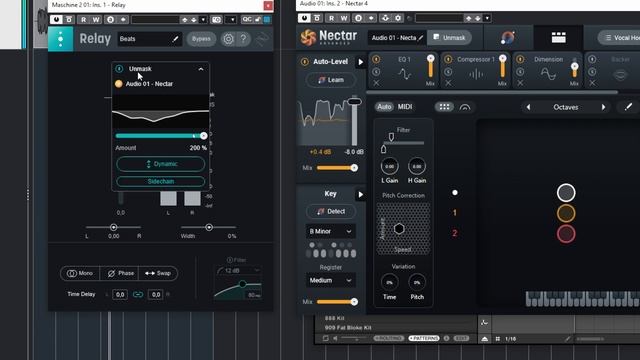This screenshot has height=360, width=640.
Task: Remove the EQ 1 module
Action: (376, 83)
